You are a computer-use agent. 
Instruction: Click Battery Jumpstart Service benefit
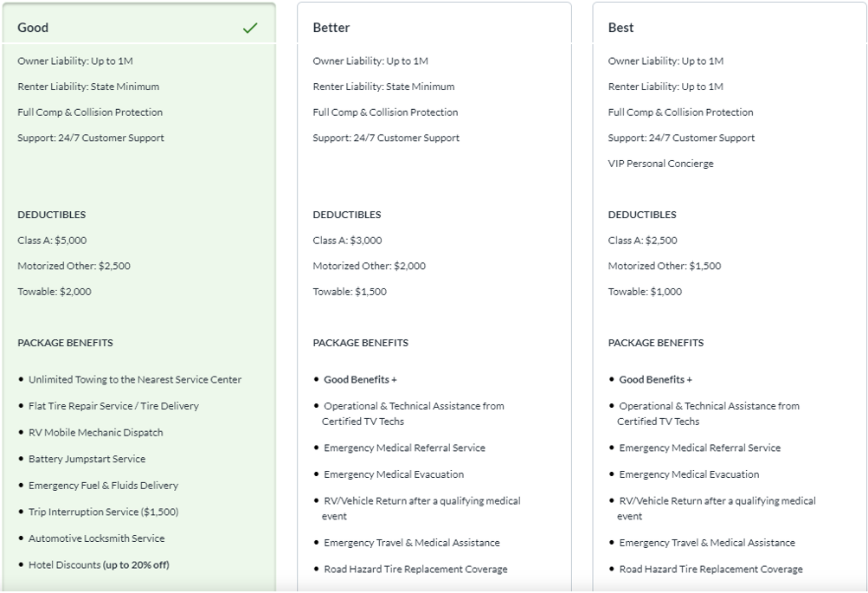tap(87, 460)
